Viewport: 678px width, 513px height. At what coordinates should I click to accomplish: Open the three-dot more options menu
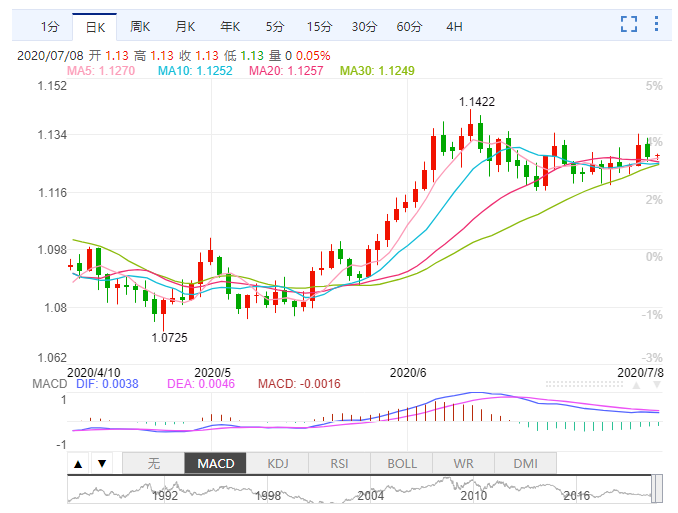click(x=657, y=25)
